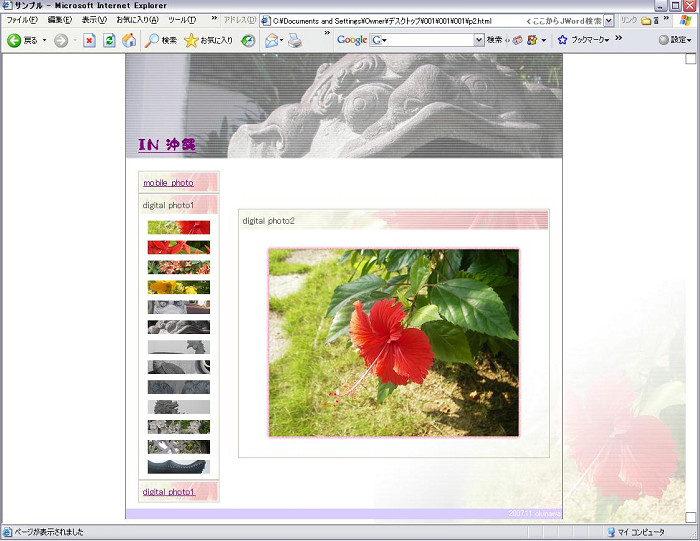Click the folder icon in the Links bar
This screenshot has width=700, height=541.
(x=646, y=21)
